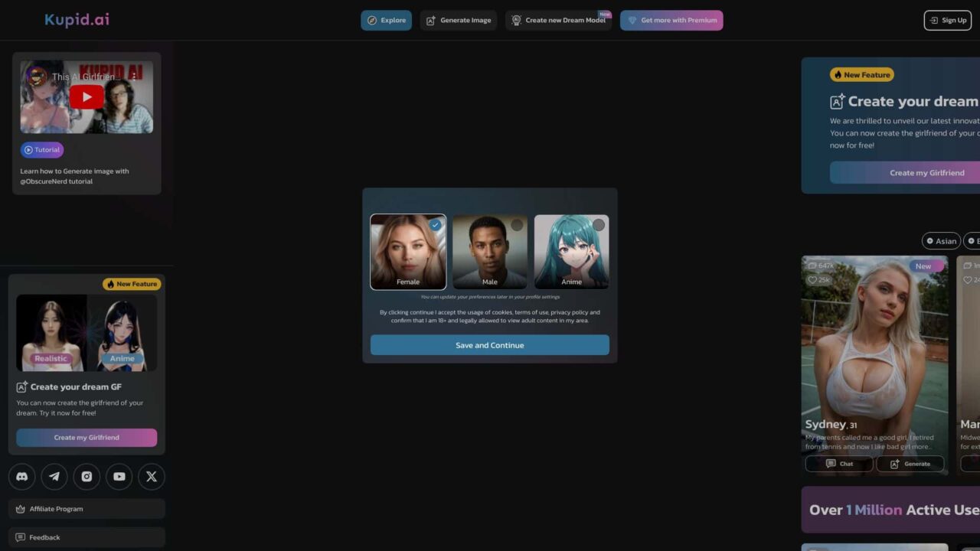Image resolution: width=980 pixels, height=551 pixels.
Task: Open the Instagram profile icon
Action: (87, 477)
